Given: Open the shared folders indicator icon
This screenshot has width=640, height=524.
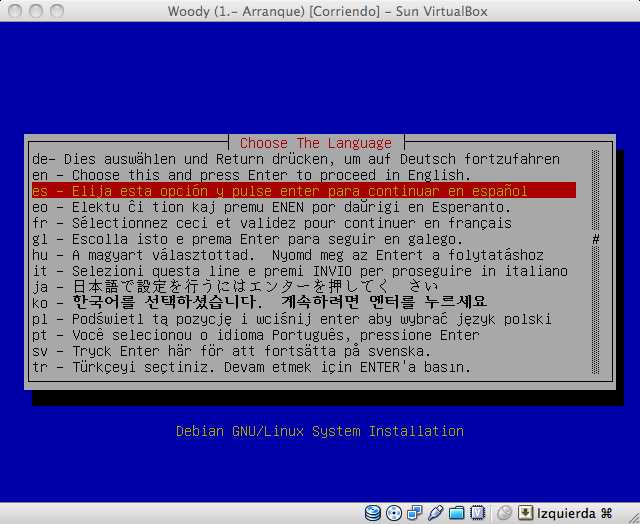Looking at the screenshot, I should point(457,513).
